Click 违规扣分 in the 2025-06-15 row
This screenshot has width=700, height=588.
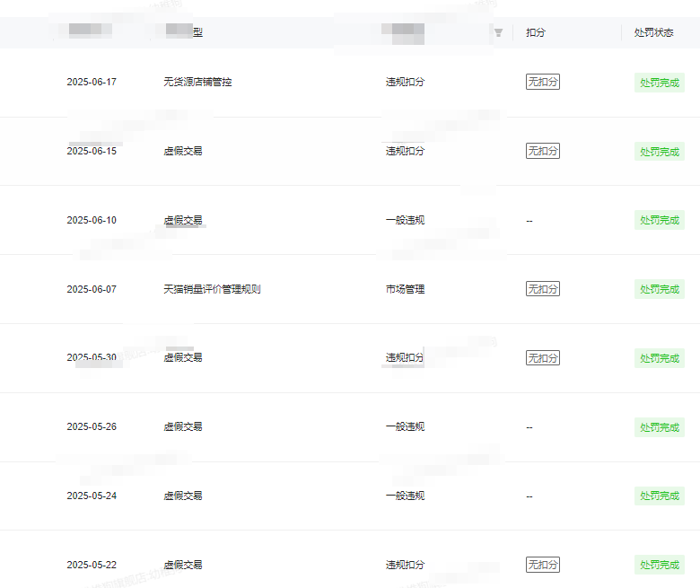[x=405, y=152]
